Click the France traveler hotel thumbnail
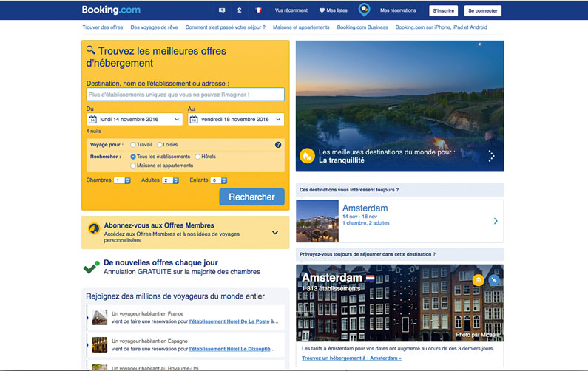This screenshot has height=371, width=588. (x=99, y=317)
